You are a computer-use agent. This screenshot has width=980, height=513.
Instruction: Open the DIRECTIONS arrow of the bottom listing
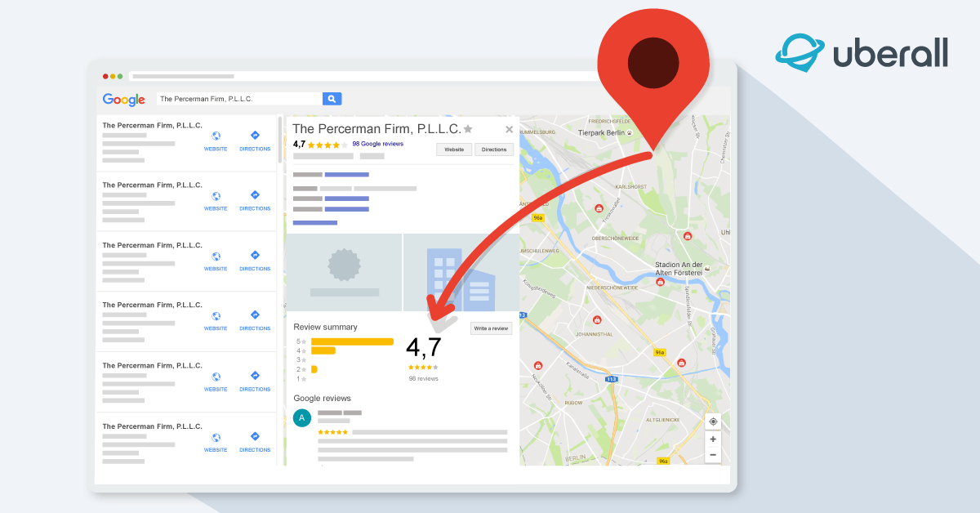pos(255,437)
